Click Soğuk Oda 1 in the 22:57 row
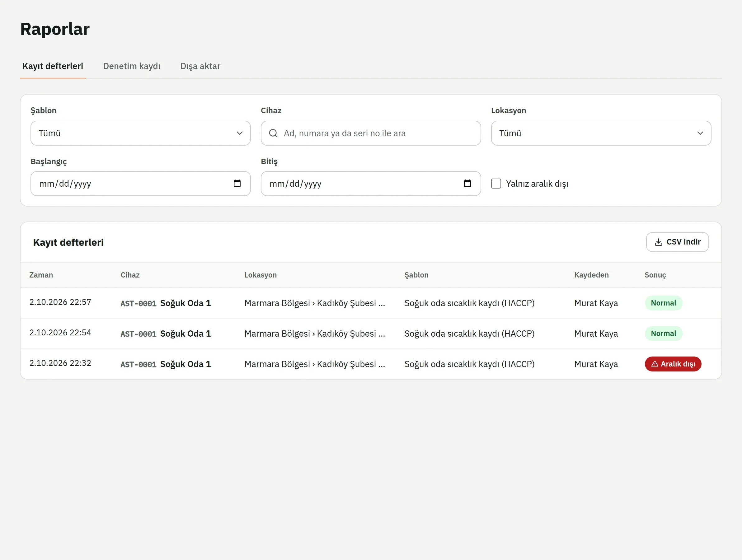Screen dimensions: 742x560 click(185, 303)
